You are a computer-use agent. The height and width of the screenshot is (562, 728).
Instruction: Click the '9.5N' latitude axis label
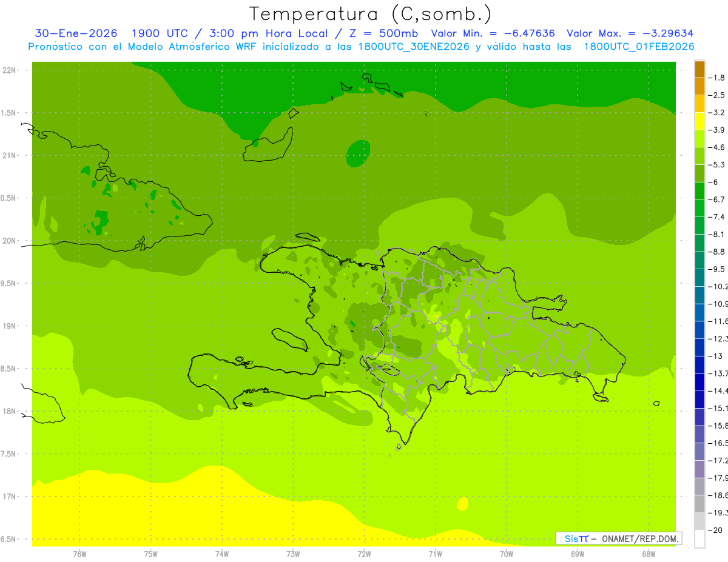coord(9,284)
